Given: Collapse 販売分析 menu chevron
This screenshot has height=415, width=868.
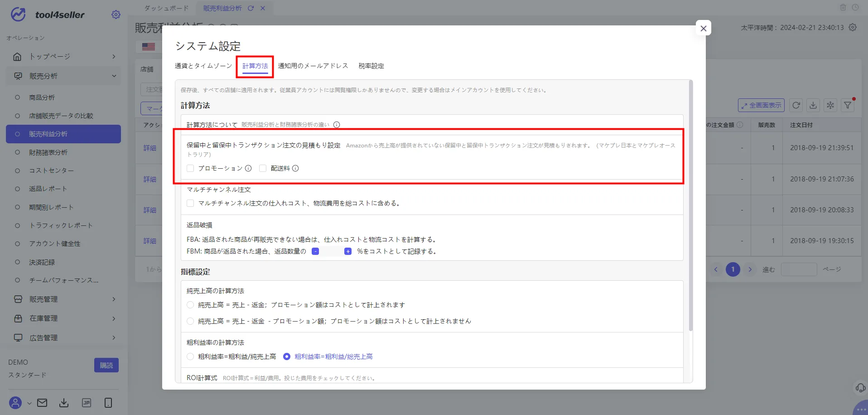Looking at the screenshot, I should (114, 76).
